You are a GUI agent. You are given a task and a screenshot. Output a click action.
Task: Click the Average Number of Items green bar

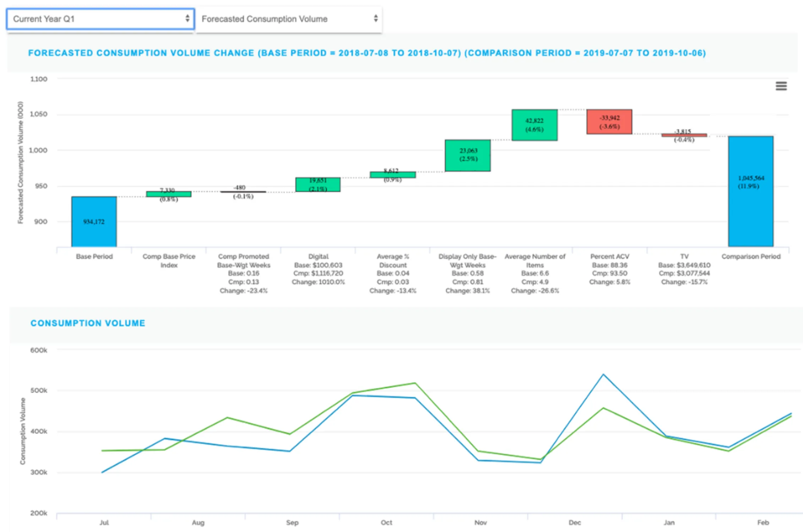pyautogui.click(x=534, y=124)
